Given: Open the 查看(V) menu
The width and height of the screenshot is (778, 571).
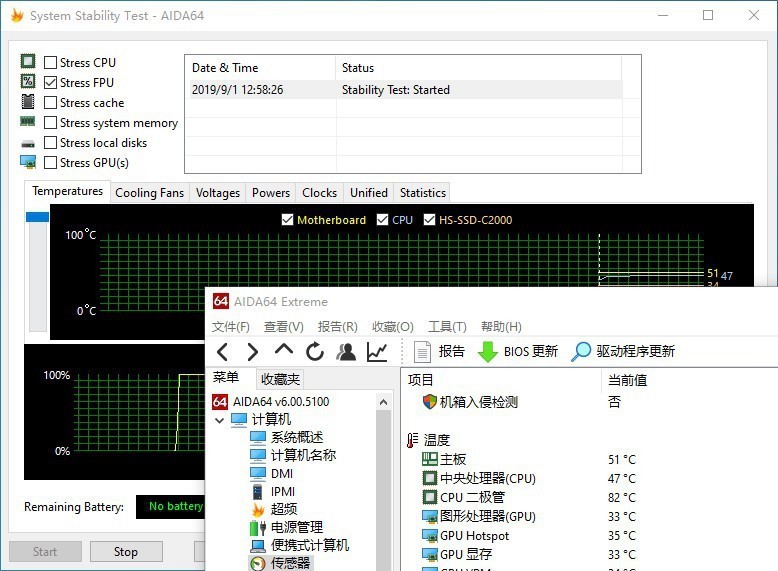Looking at the screenshot, I should click(283, 326).
